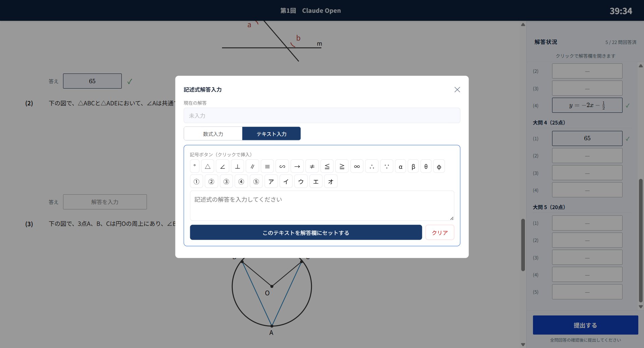Insert the right arrow symbol →

(297, 166)
